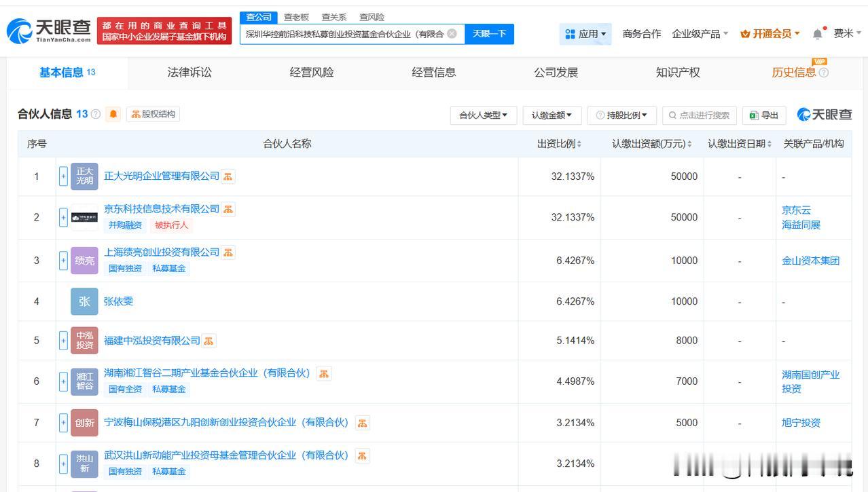Screen dimensions: 868x492
Task: Open equity structure icon for 武汉洪山新动能产业投资母基金
Action: tap(363, 455)
